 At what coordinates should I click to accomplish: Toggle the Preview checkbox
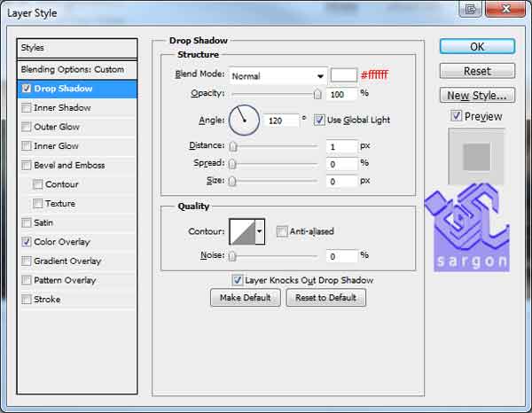(456, 116)
